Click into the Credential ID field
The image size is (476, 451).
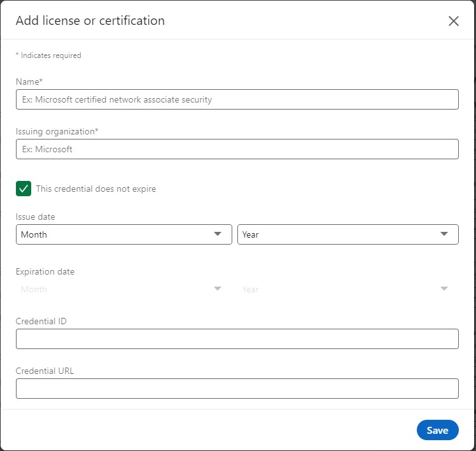237,338
